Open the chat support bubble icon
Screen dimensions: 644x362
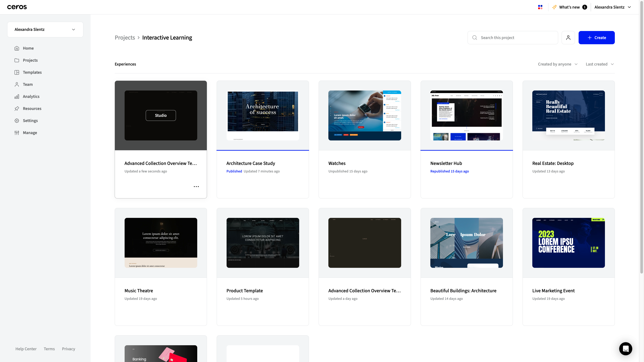point(626,349)
